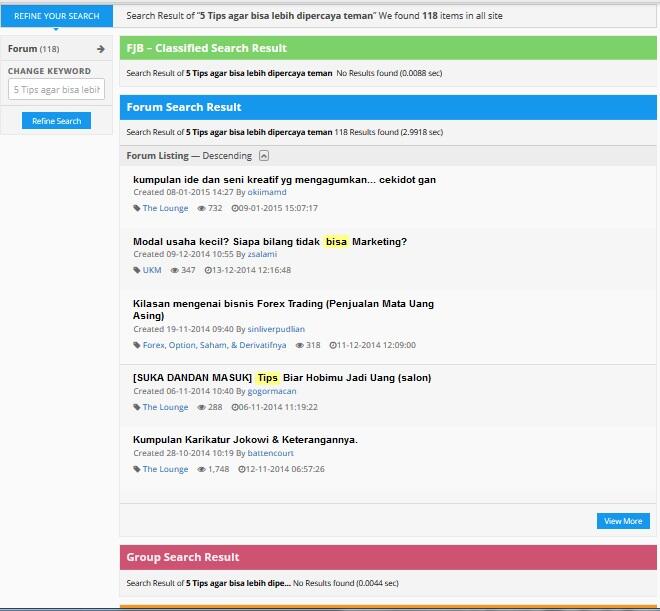Expand the Forum (118) arrow in sidebar
660x611 pixels.
click(x=100, y=49)
